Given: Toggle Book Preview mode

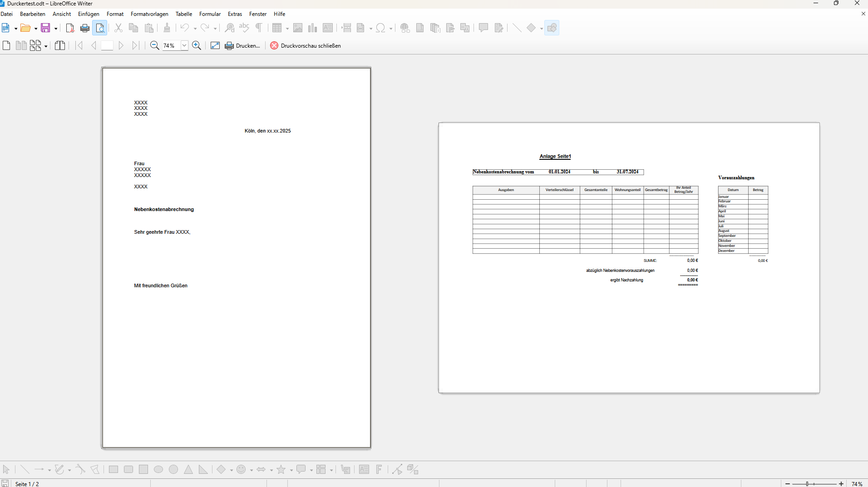Looking at the screenshot, I should pyautogui.click(x=60, y=45).
